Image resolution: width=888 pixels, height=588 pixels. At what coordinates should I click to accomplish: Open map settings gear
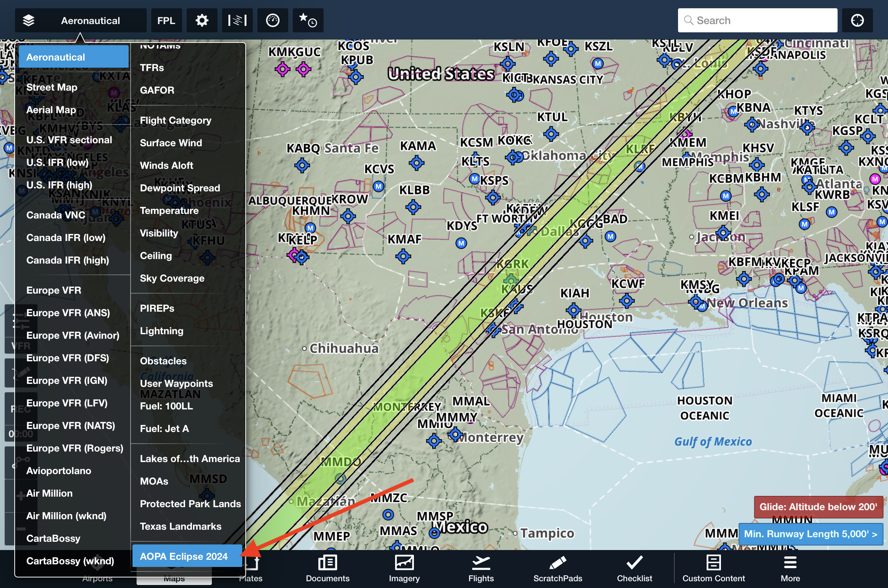point(202,20)
